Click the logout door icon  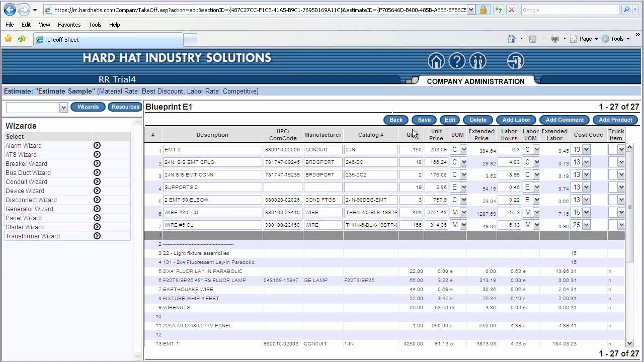coord(515,61)
